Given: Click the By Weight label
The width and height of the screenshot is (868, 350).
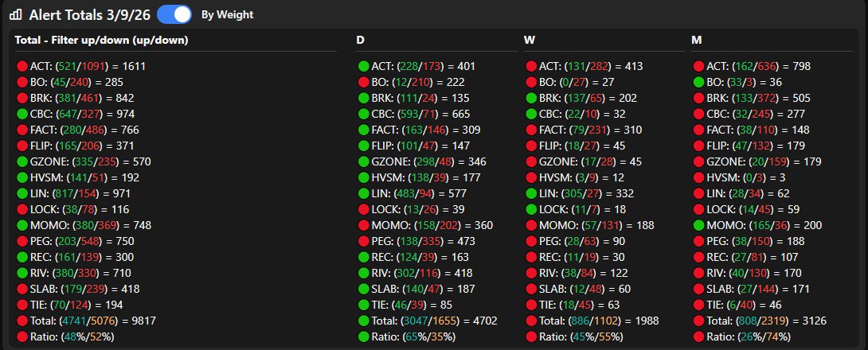Looking at the screenshot, I should click(227, 15).
